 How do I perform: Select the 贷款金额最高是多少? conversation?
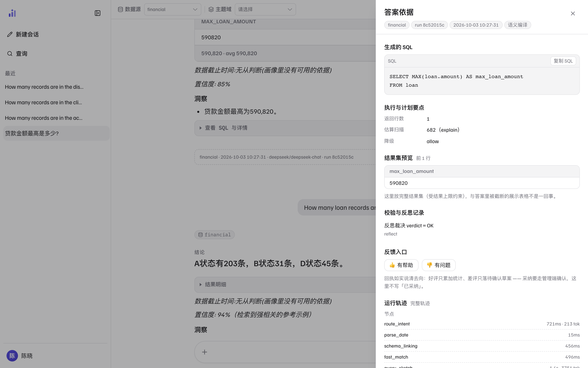[56, 133]
